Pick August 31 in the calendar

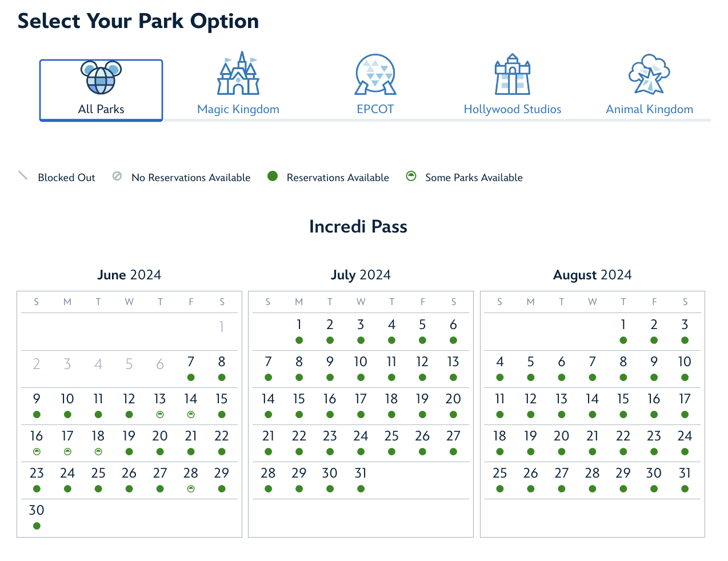pos(685,480)
